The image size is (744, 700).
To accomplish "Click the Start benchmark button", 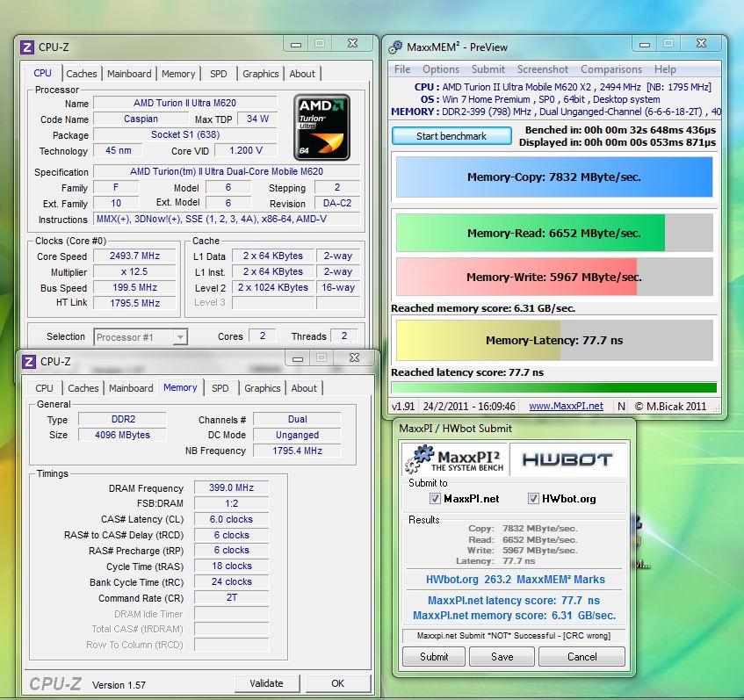I will (x=451, y=136).
